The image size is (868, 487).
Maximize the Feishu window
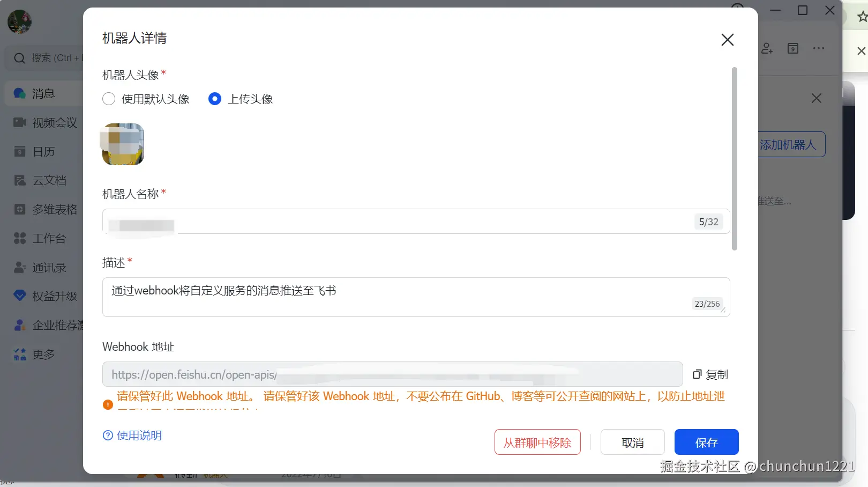pyautogui.click(x=803, y=10)
